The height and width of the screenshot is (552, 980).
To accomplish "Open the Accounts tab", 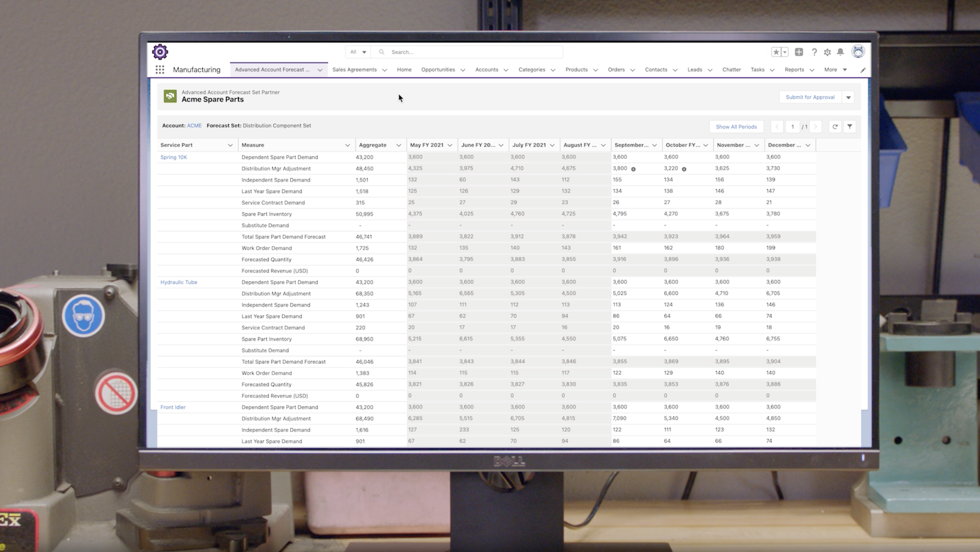I will click(x=487, y=70).
